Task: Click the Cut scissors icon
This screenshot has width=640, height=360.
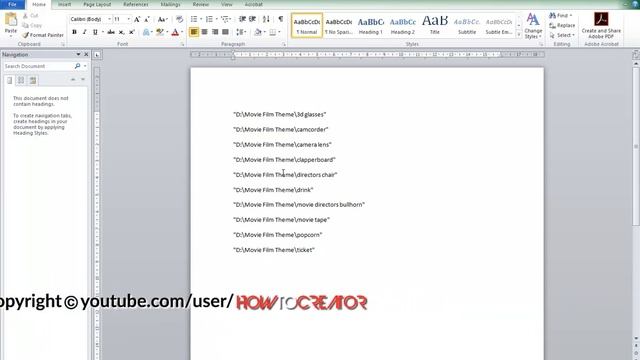Action: coord(25,16)
